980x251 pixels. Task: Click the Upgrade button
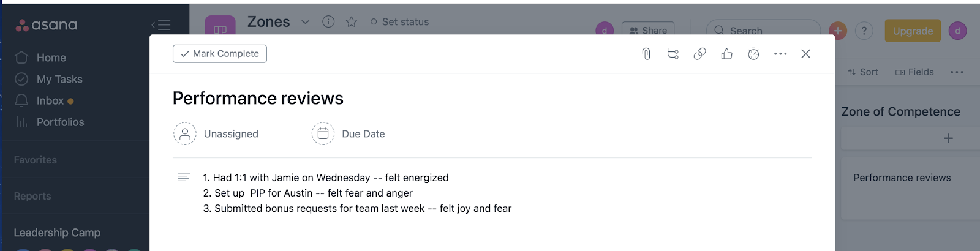tap(912, 31)
